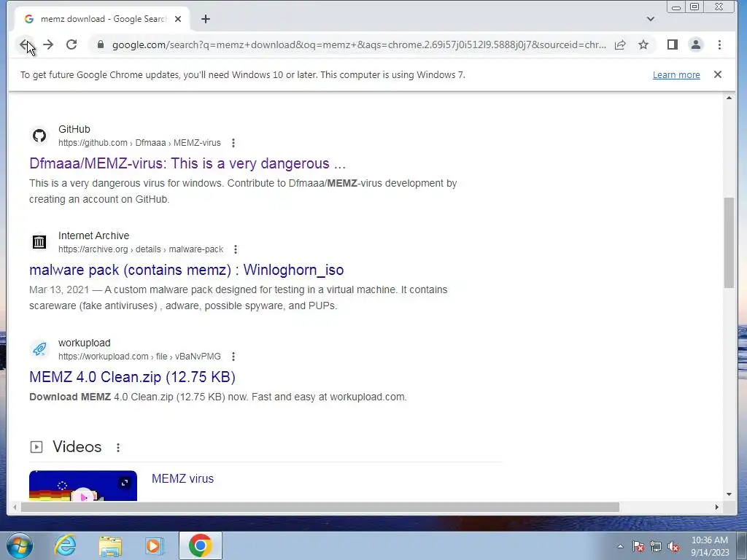Show hidden tray icons arrow
The image size is (747, 560).
pyautogui.click(x=620, y=546)
